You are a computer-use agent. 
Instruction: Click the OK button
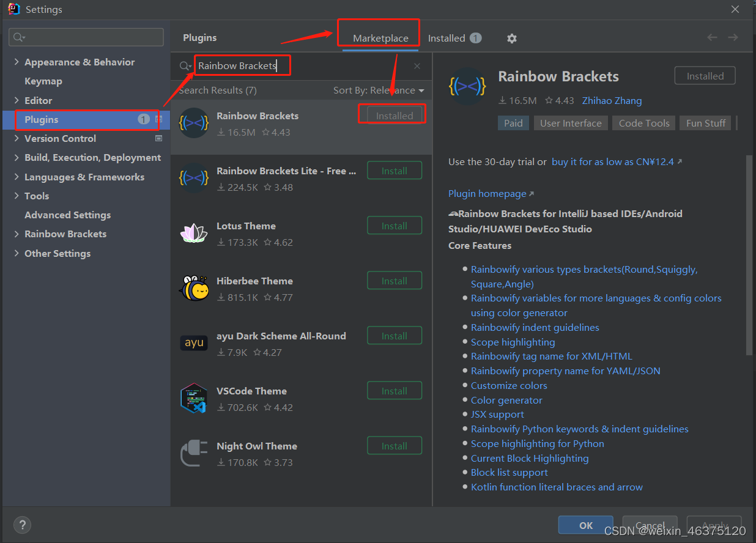586,525
